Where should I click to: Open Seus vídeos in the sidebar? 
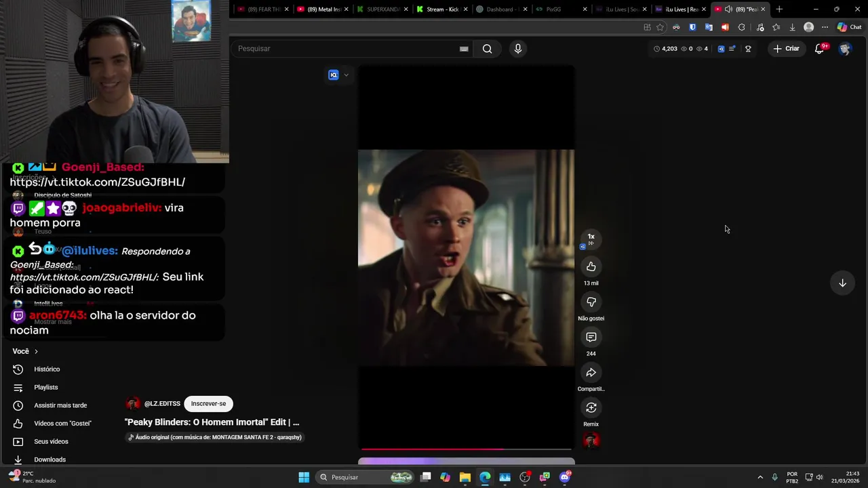click(51, 442)
